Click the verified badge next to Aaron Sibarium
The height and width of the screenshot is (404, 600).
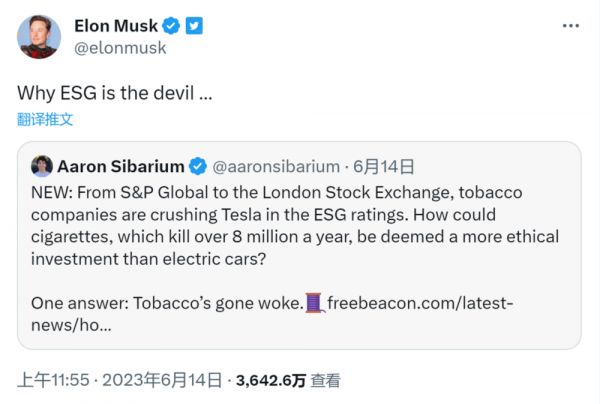coord(198,166)
